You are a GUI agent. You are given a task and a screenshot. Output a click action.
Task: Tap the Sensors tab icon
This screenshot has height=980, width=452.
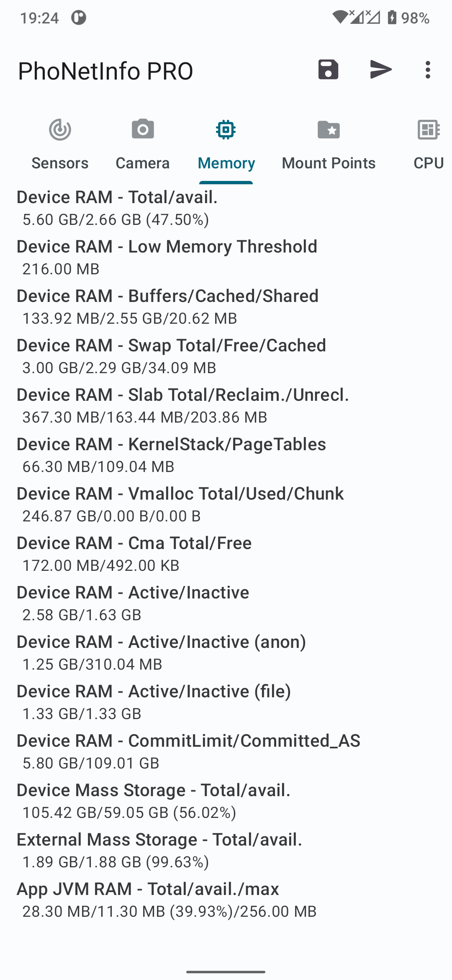(60, 129)
